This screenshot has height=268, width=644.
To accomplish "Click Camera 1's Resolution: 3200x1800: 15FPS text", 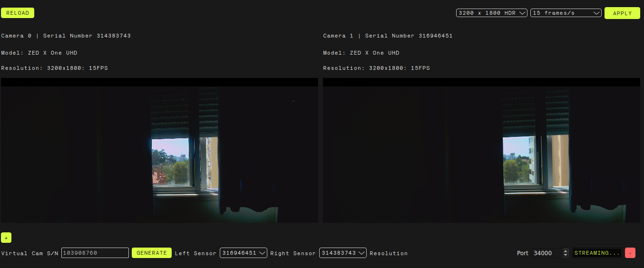I will [377, 68].
